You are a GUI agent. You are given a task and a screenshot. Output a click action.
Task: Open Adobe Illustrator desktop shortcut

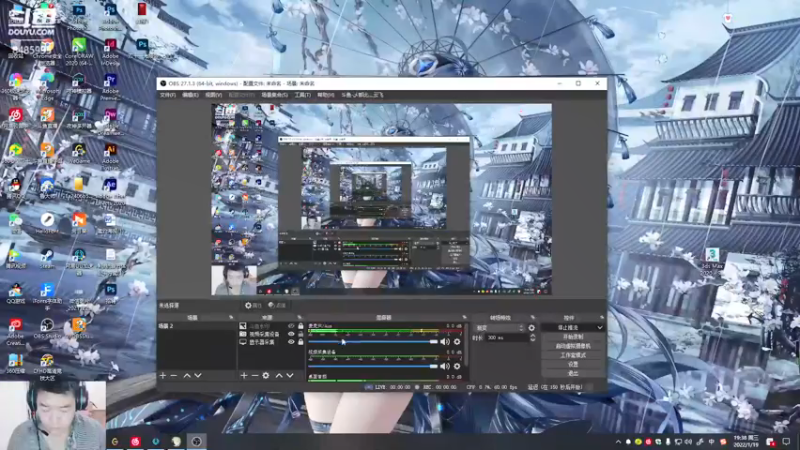(110, 156)
